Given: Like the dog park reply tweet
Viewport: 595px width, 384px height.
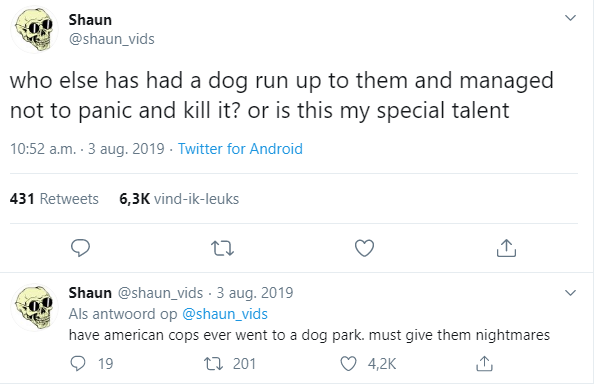Looking at the screenshot, I should pyautogui.click(x=368, y=364).
